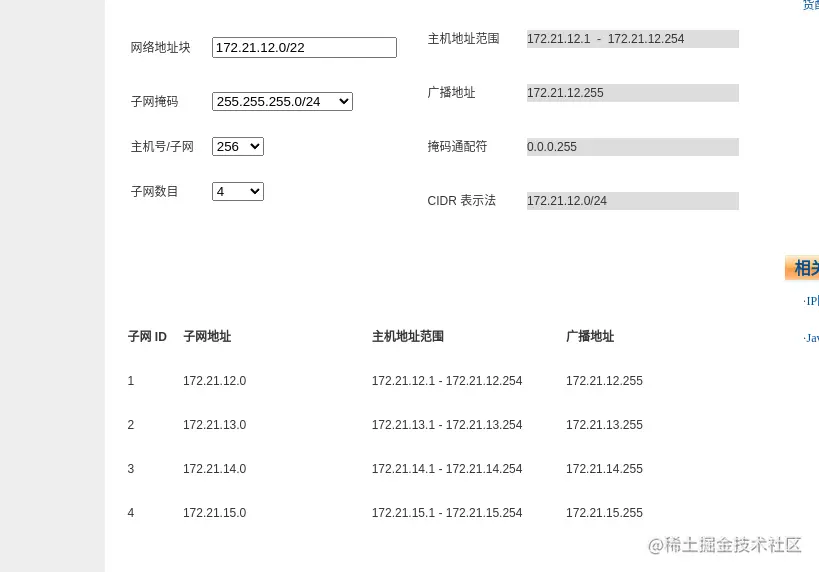Open the subnet mask dropdown 255.255.255.0/24

pyautogui.click(x=282, y=101)
